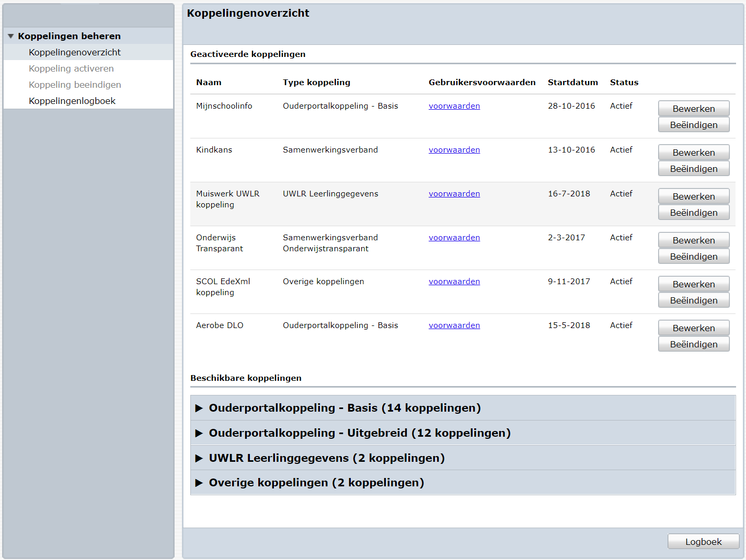Expand Ouderportalkoppeling - Basis (14 koppelingen)
Viewport: 746px width, 560px height.
click(463, 408)
